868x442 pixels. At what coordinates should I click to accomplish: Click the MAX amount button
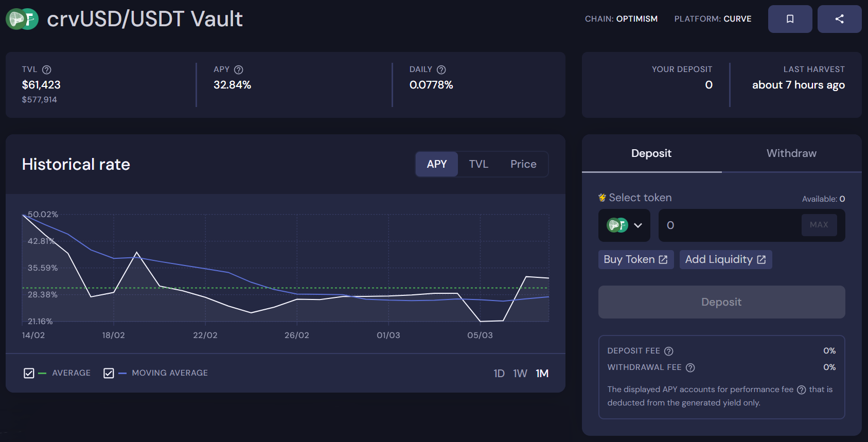pos(819,225)
